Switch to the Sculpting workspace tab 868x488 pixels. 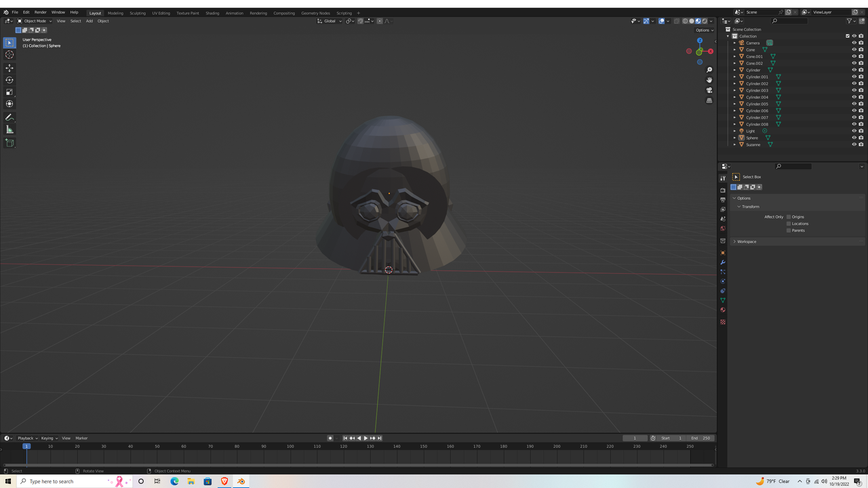tap(138, 13)
